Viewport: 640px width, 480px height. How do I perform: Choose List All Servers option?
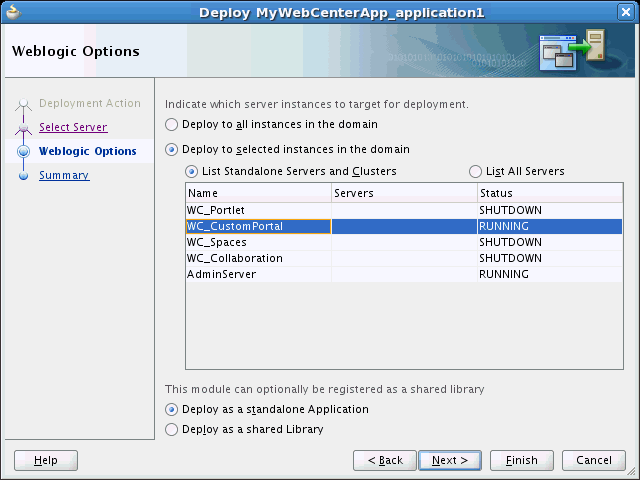475,171
